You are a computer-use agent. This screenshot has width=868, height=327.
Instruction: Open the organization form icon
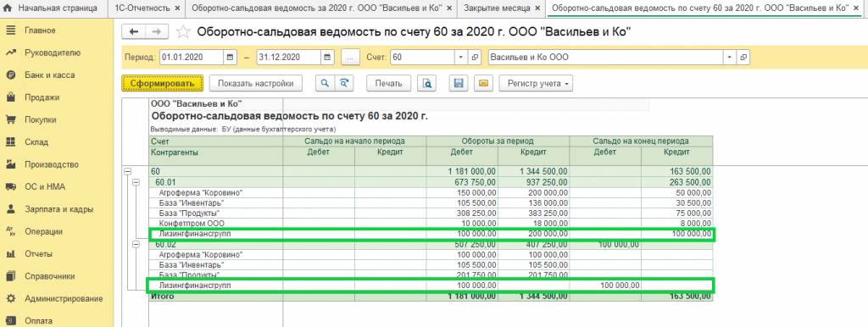(x=743, y=57)
